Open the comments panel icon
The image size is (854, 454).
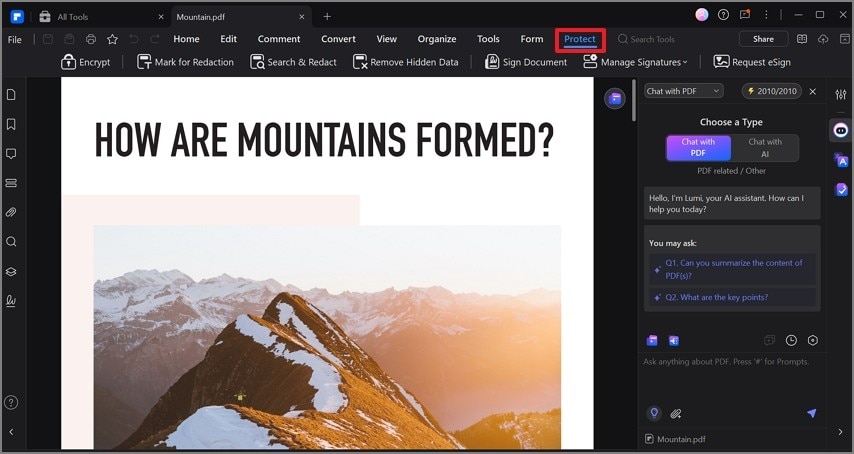tap(11, 154)
